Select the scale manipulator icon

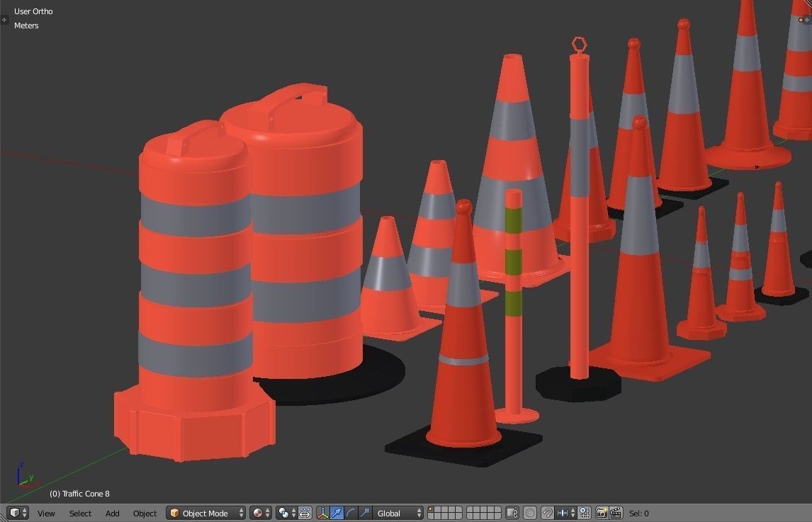[x=366, y=513]
